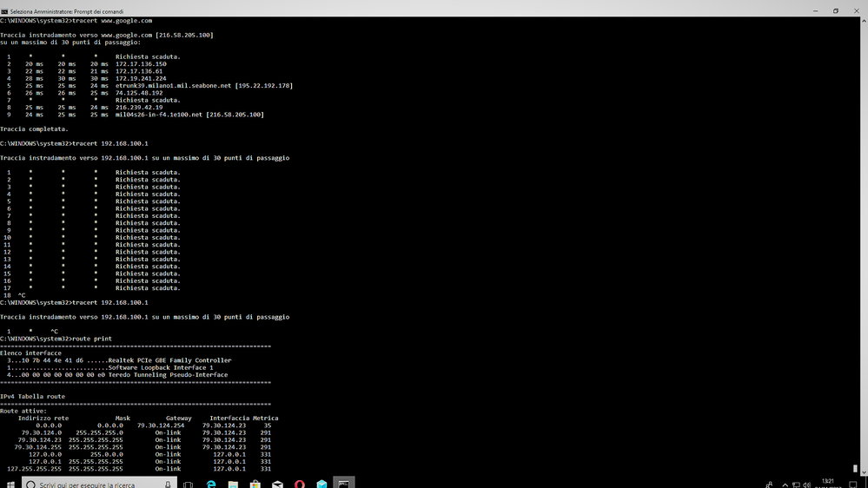Click the network address 79.30.124.255

(37, 447)
